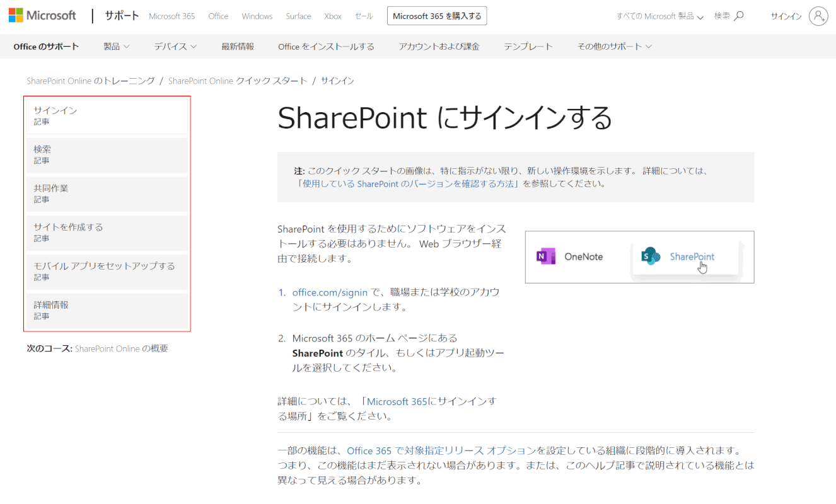Select 検索 article in sidebar
836x504 pixels.
(107, 155)
